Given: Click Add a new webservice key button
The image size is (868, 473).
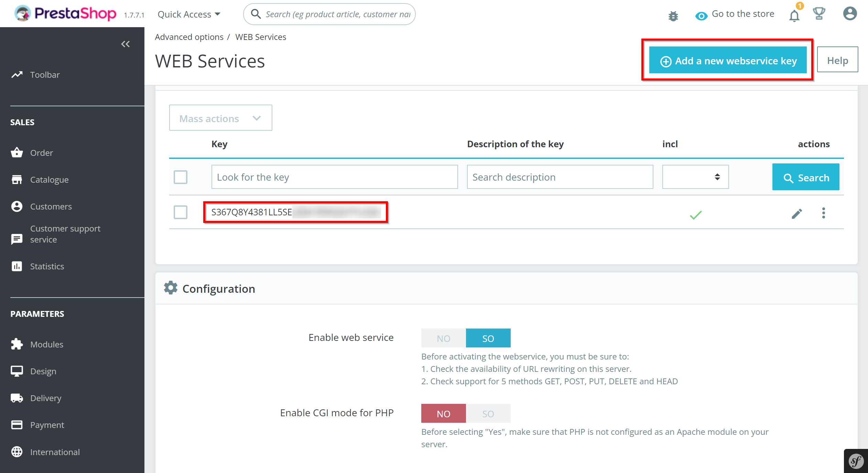Looking at the screenshot, I should click(728, 60).
